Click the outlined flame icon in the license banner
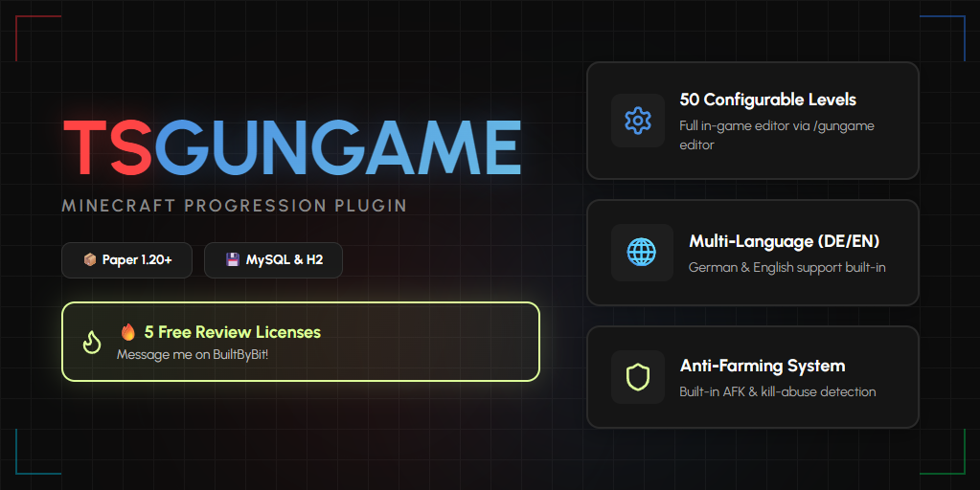Viewport: 980px width, 490px height. click(92, 342)
